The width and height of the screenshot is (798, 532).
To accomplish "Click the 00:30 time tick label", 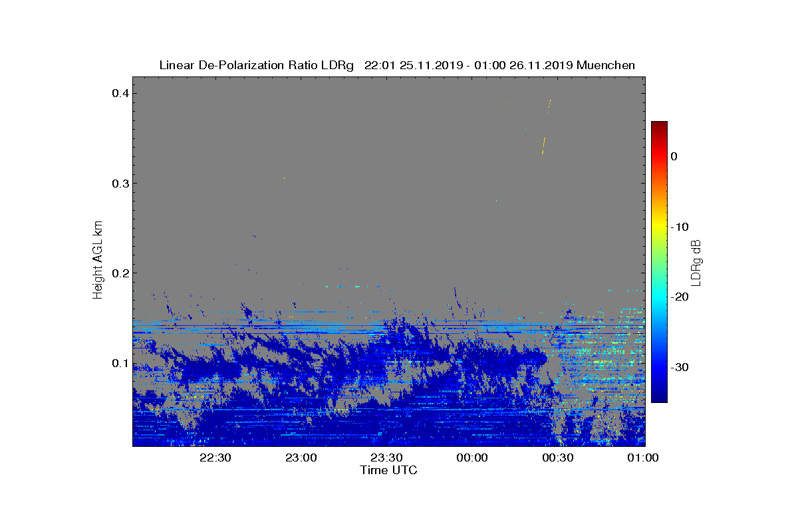I will click(559, 458).
